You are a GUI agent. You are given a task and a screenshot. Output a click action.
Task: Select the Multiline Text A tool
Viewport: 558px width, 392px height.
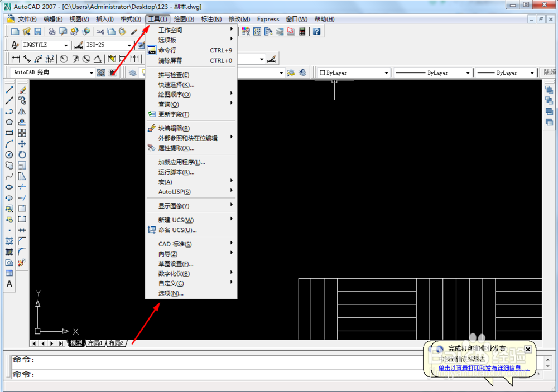click(9, 284)
